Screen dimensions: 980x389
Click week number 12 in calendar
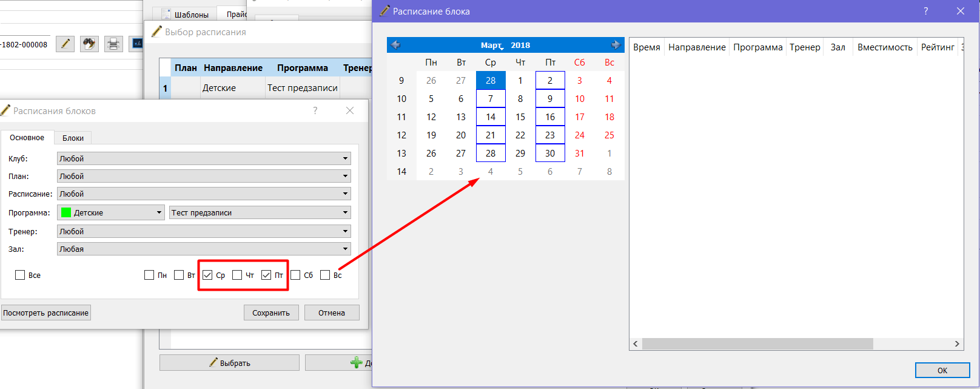click(x=401, y=135)
